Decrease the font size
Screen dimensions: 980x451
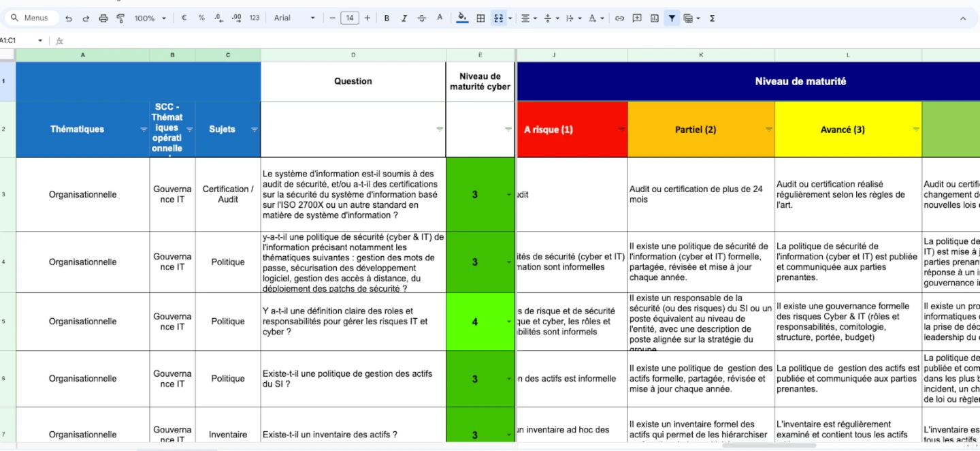point(332,18)
